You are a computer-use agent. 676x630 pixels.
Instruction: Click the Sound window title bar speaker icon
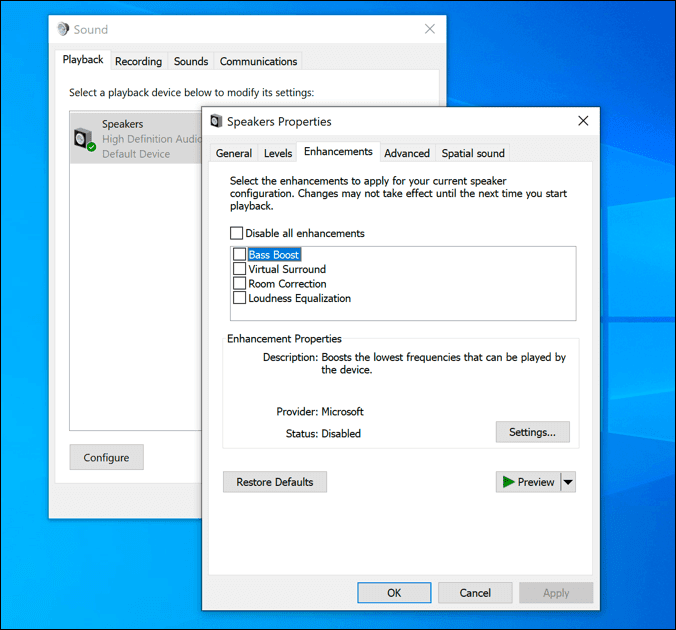(x=63, y=29)
